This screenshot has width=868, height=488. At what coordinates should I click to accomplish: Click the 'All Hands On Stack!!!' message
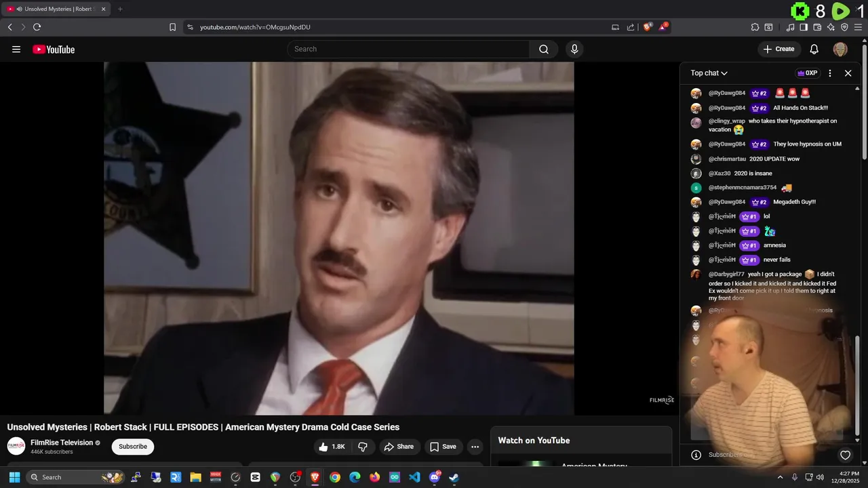click(x=800, y=108)
